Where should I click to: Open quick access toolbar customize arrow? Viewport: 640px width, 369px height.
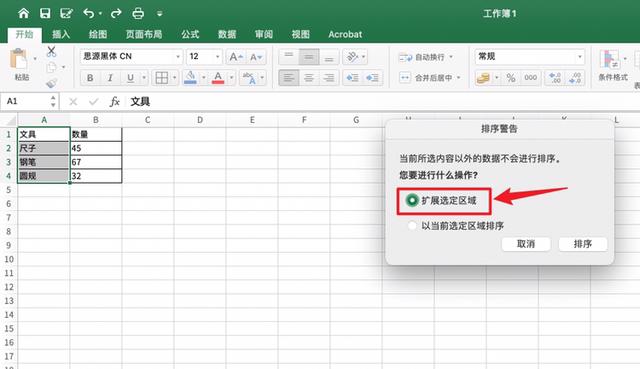point(160,14)
